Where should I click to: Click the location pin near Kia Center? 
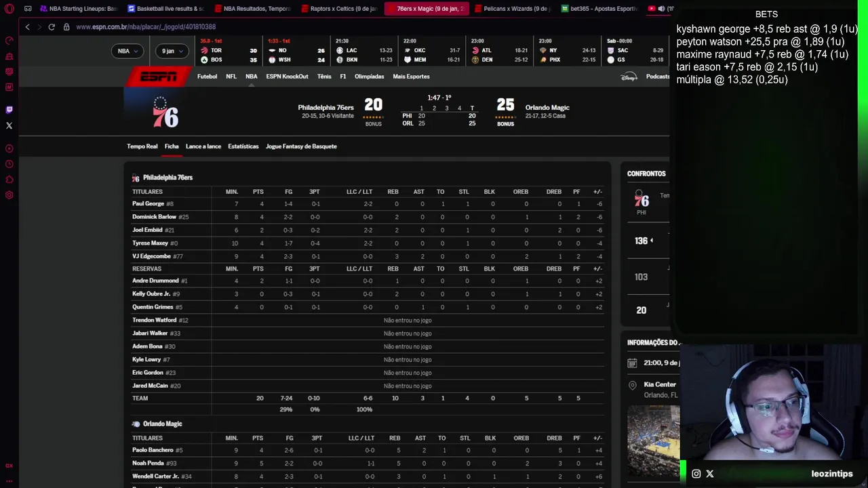(x=632, y=385)
